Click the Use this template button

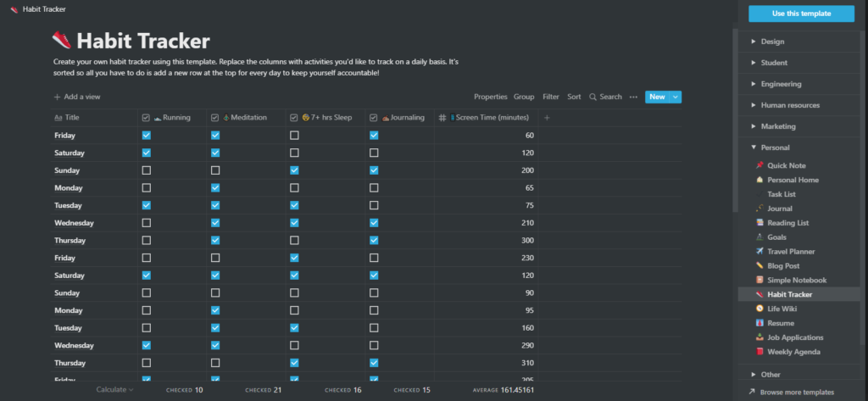tap(801, 14)
